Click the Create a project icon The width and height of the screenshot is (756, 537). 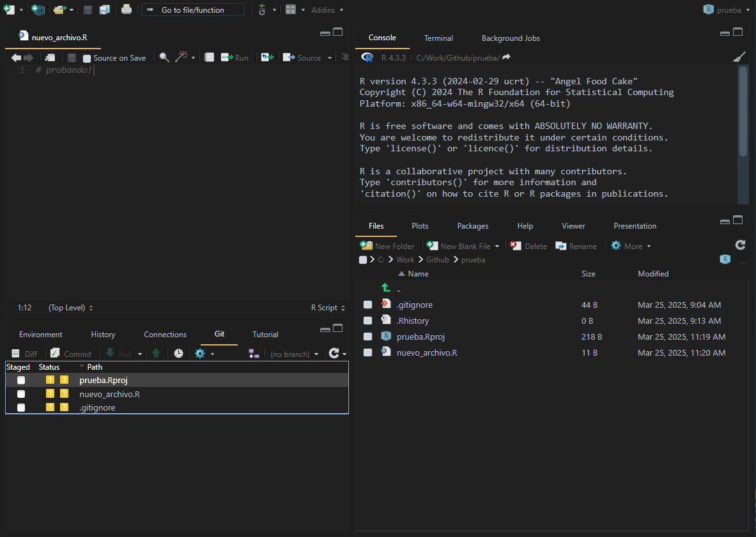(38, 10)
